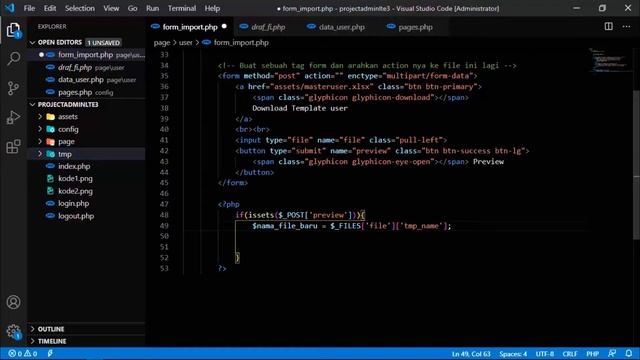640x360 pixels.
Task: Open the Extensions view icon
Action: coord(13,147)
